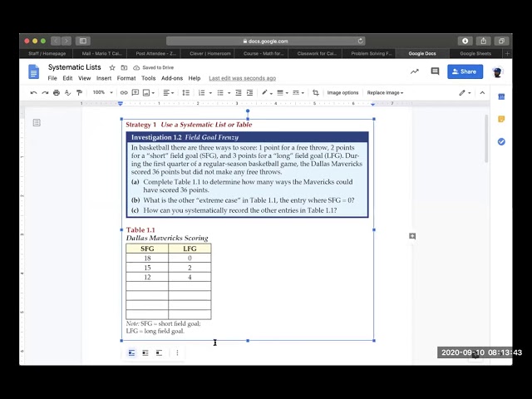Open the activity dashboard trend icon

(x=415, y=71)
